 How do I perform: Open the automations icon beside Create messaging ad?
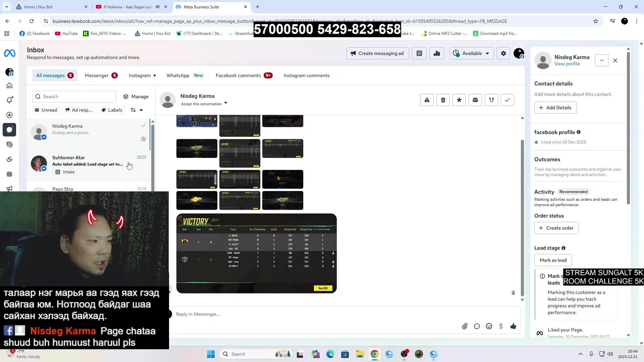(x=419, y=53)
